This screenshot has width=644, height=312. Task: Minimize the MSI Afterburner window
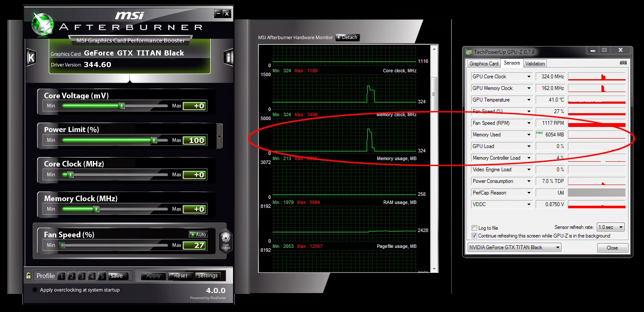(x=218, y=14)
